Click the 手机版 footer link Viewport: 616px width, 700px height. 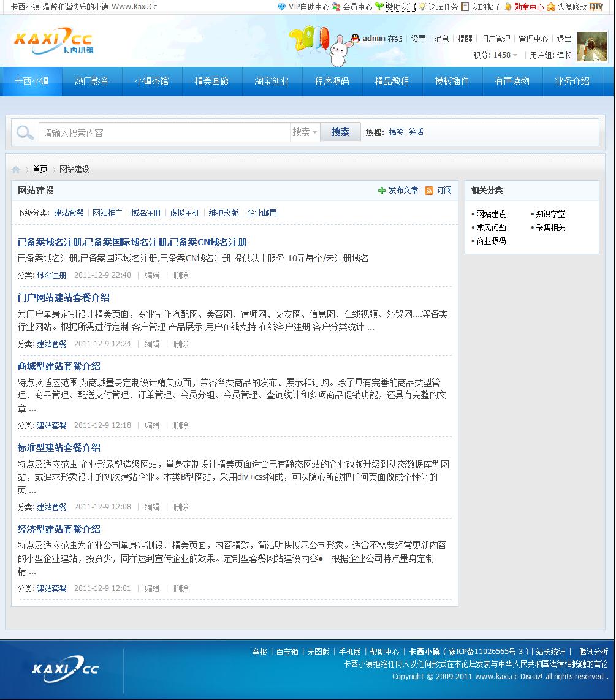point(349,652)
